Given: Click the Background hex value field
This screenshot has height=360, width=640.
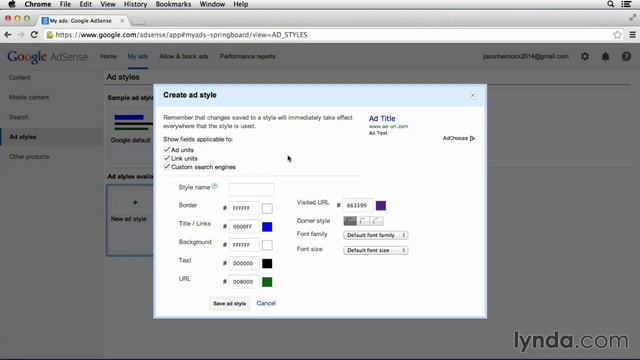Looking at the screenshot, I should click(x=244, y=245).
